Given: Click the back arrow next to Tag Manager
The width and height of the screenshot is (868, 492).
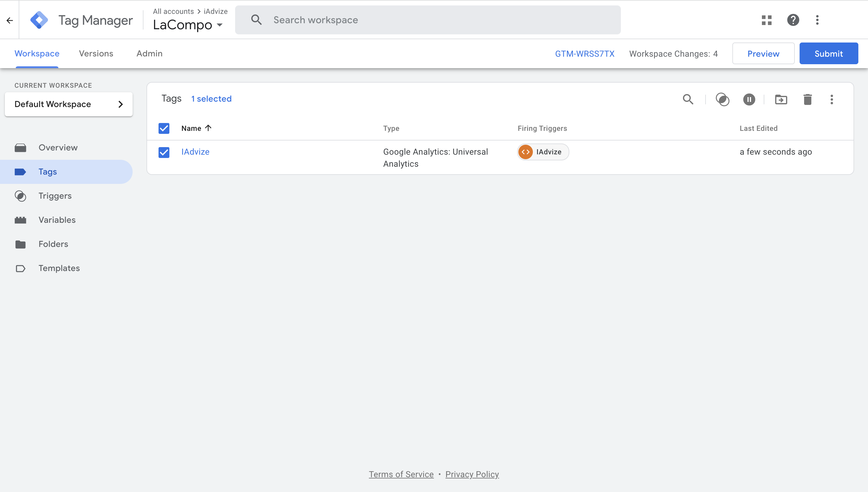Looking at the screenshot, I should (9, 20).
